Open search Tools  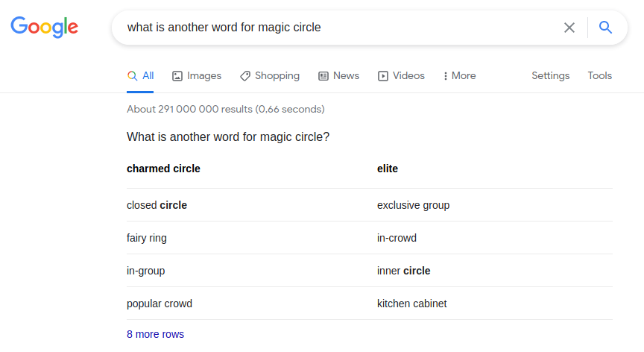pyautogui.click(x=599, y=76)
